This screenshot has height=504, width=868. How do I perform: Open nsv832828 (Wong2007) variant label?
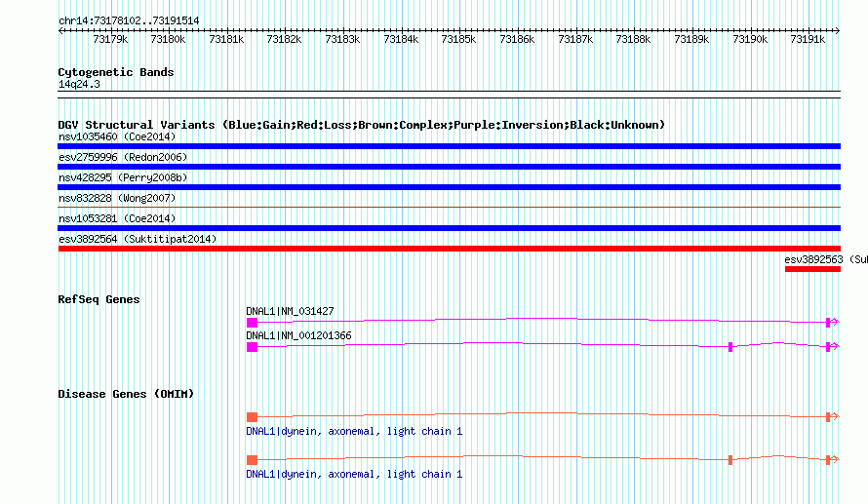point(117,198)
